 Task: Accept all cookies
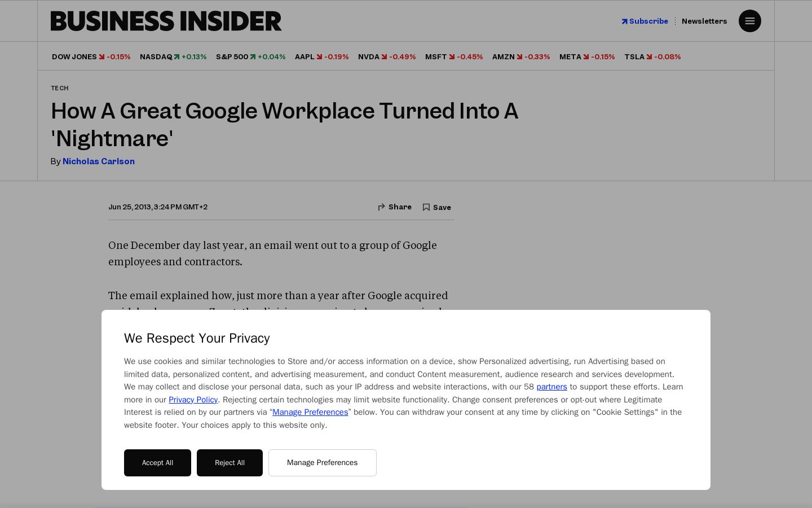click(x=157, y=463)
